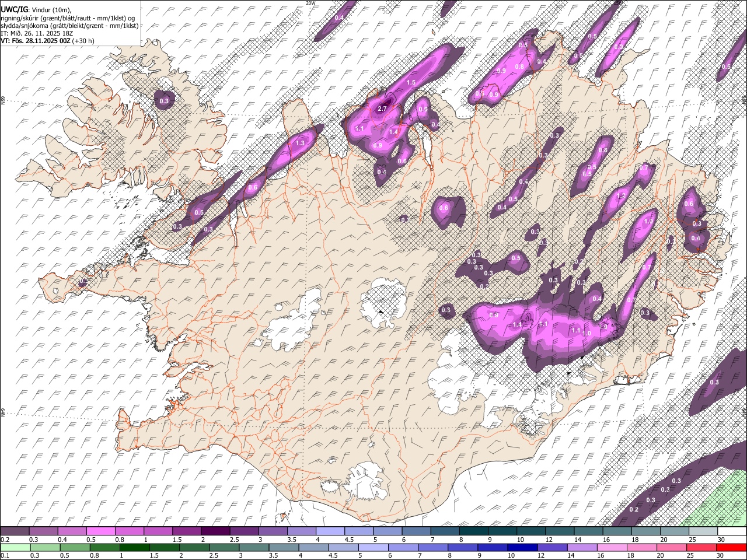Image resolution: width=747 pixels, height=560 pixels.
Task: Click the "VT: Fös. 28.11.2025 00Z (+30 h)" line
Action: (48, 41)
